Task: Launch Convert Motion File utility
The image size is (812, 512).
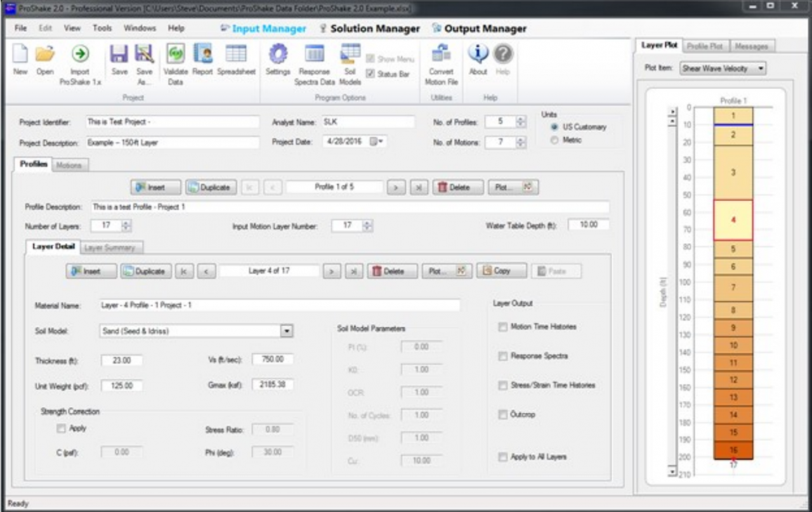Action: (440, 65)
